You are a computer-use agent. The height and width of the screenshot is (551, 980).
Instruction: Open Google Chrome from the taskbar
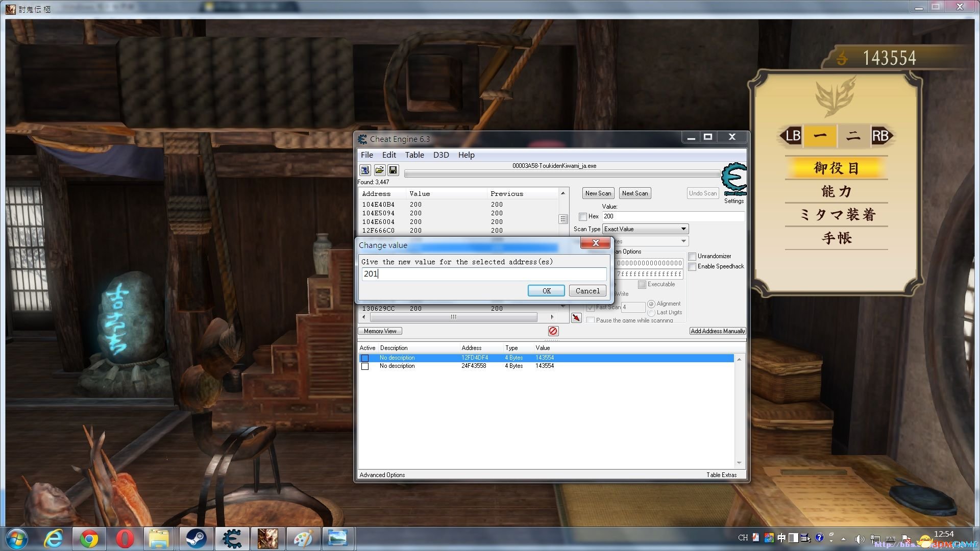(x=89, y=539)
